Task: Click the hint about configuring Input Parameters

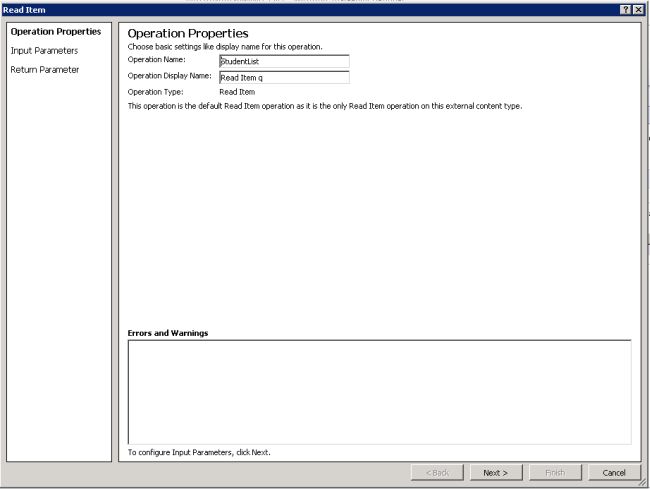Action: click(199, 453)
